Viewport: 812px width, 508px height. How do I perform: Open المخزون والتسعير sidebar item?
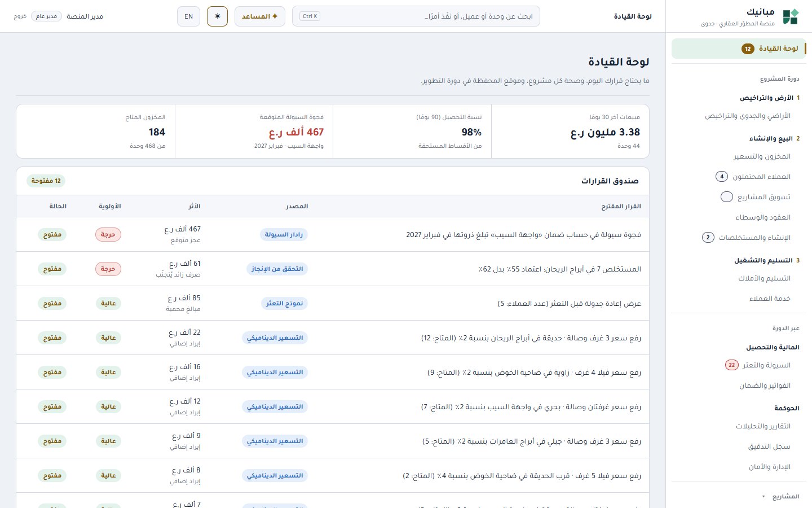(739, 156)
